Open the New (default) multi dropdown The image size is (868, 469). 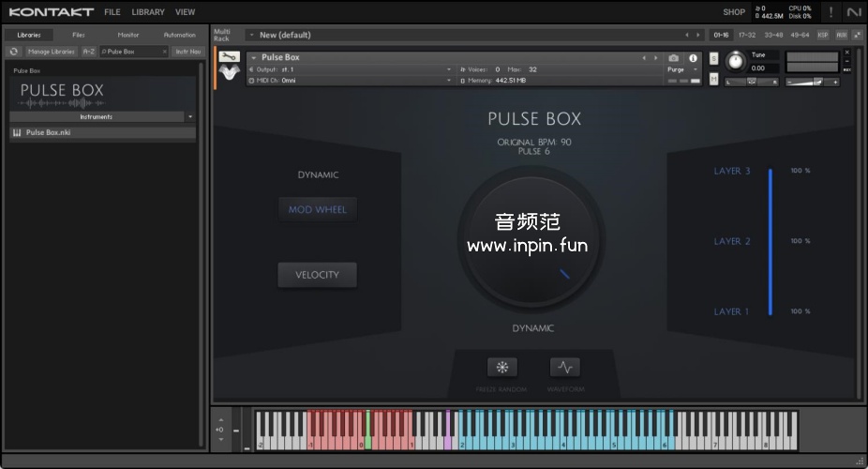252,35
